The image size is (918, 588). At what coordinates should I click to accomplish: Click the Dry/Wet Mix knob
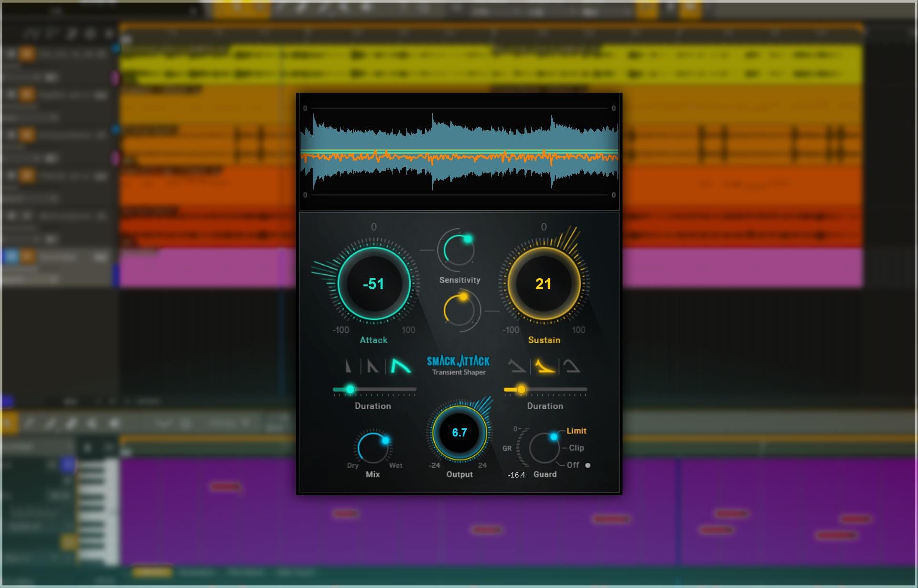pos(373,447)
